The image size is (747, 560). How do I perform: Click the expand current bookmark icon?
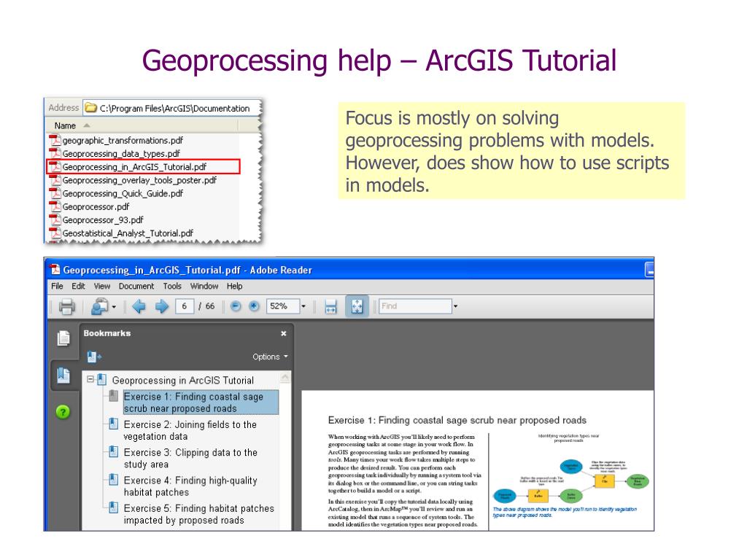click(x=94, y=356)
